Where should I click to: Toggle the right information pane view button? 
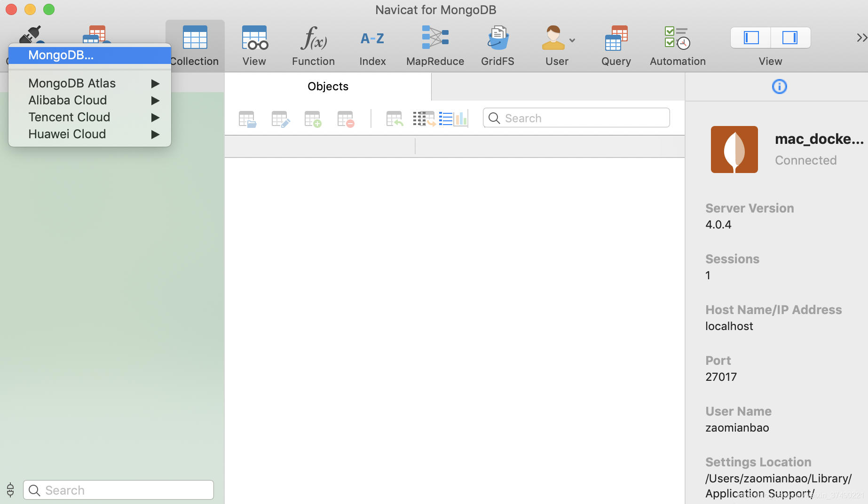click(x=790, y=38)
